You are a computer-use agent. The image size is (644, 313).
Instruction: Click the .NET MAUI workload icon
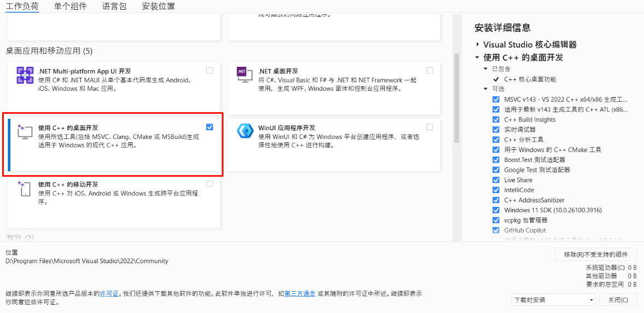tap(25, 76)
